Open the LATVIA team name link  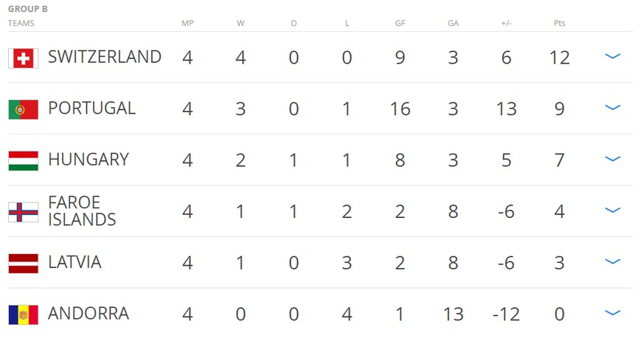pyautogui.click(x=75, y=262)
